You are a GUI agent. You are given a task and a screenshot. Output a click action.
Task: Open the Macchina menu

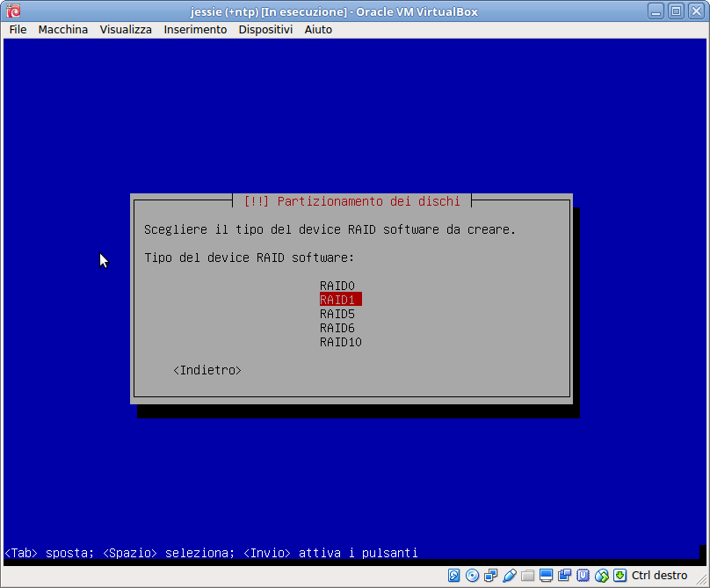pyautogui.click(x=63, y=30)
